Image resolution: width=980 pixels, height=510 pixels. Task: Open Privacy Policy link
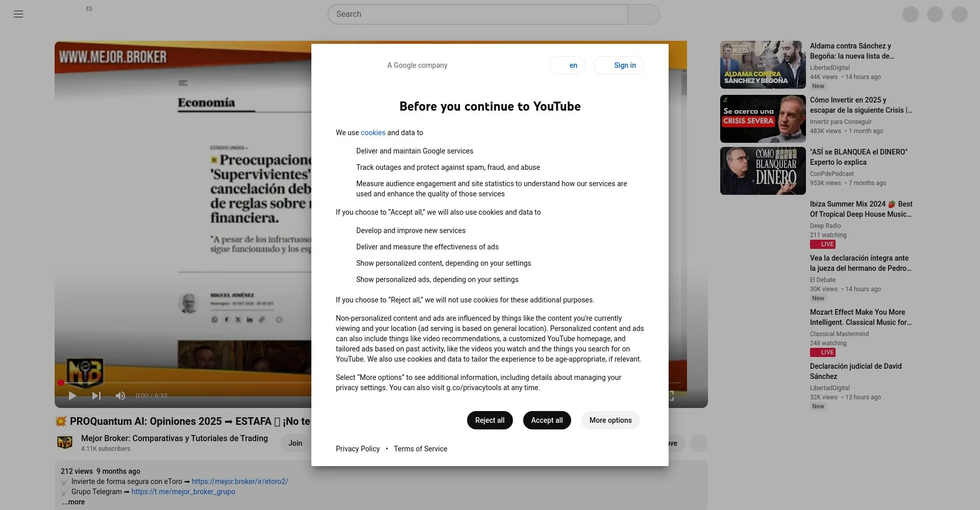click(358, 449)
